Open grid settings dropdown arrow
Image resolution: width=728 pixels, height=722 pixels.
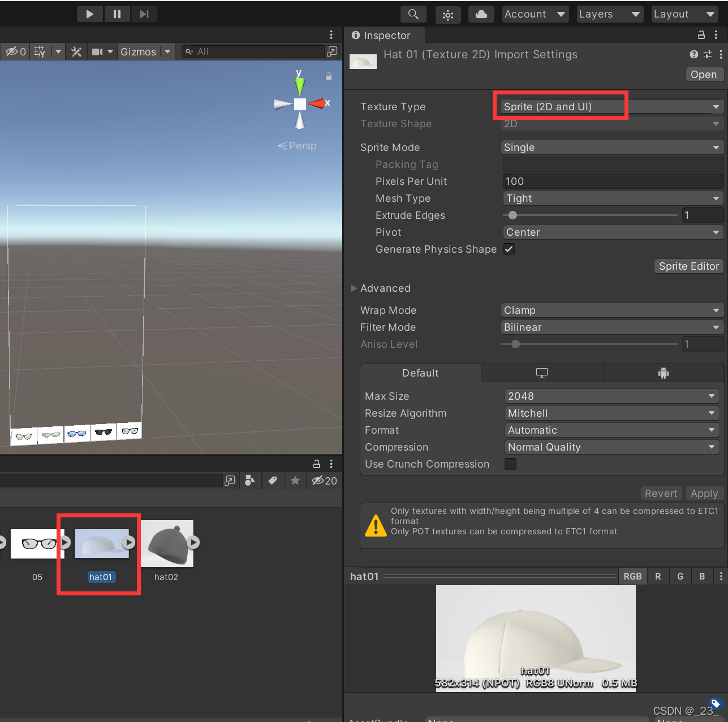(58, 51)
